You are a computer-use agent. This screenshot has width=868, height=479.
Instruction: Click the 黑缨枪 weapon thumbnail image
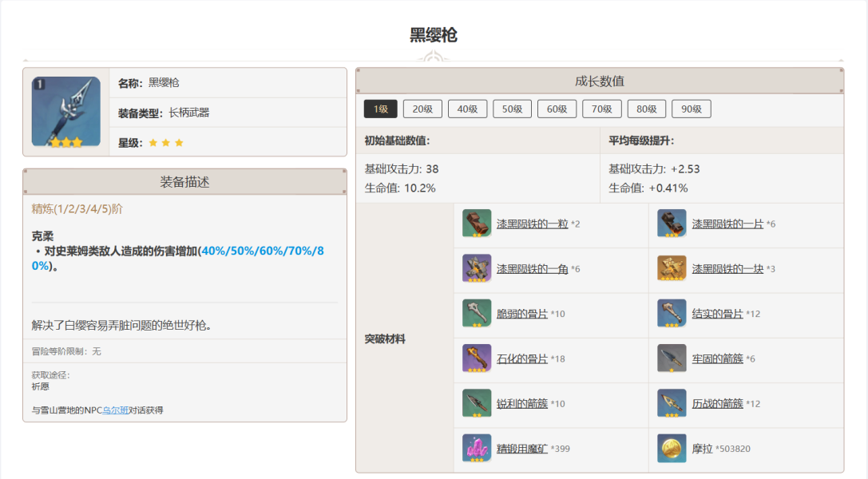(x=66, y=112)
